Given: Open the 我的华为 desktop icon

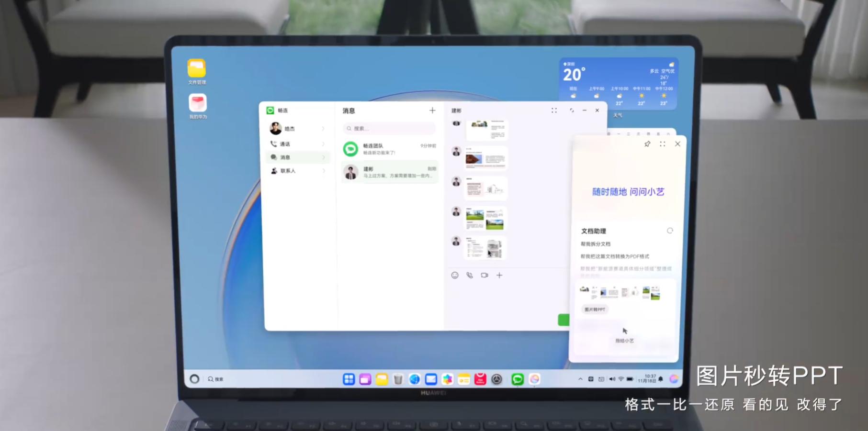Looking at the screenshot, I should [x=198, y=106].
